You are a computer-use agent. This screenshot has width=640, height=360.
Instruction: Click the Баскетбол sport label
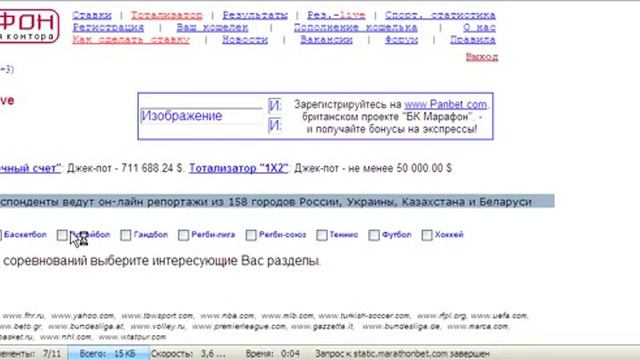25,235
